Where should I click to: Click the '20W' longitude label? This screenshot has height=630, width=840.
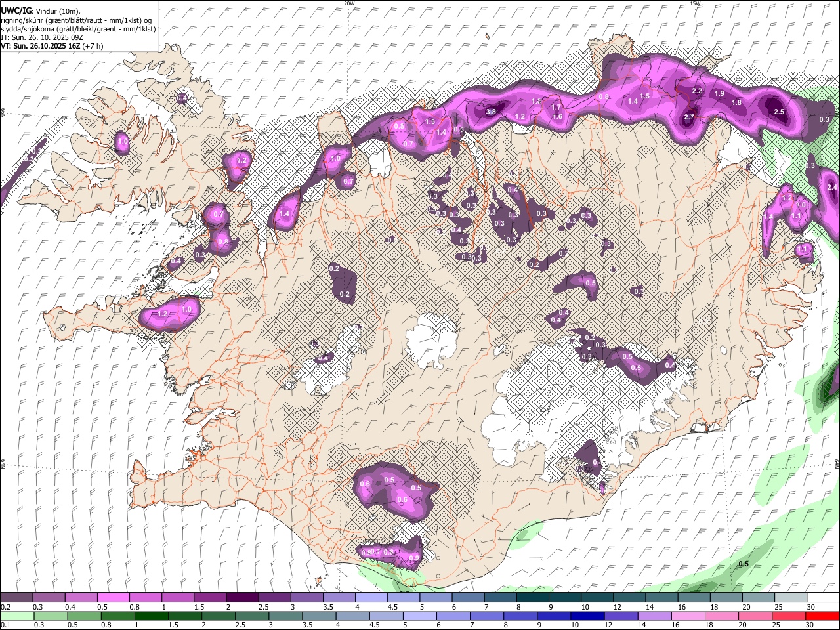[349, 3]
